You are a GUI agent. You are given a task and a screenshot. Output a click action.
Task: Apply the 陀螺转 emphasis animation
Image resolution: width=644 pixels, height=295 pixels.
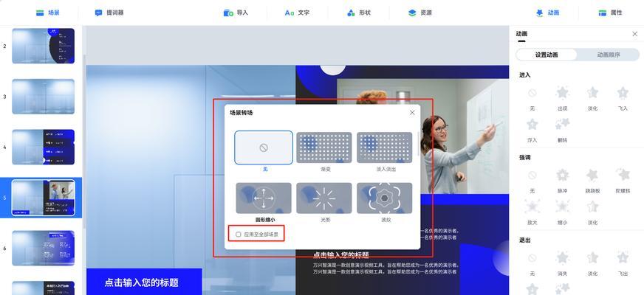623,181
